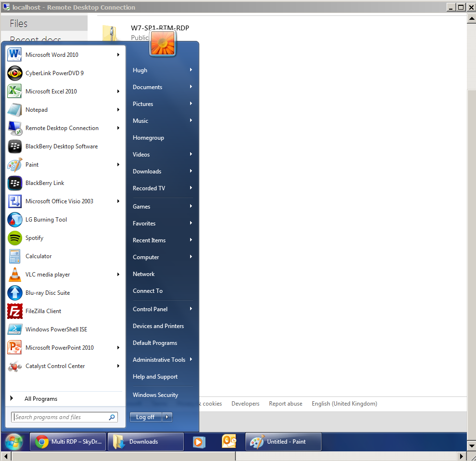Screen dimensions: 476x461
Task: Open the Paint palette icon in Start menu
Action: 14,165
